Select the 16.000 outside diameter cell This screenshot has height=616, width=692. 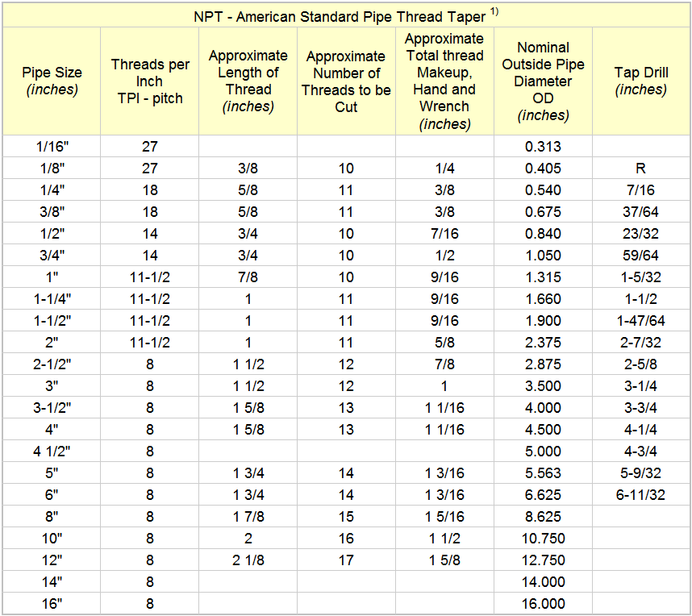[x=543, y=604]
